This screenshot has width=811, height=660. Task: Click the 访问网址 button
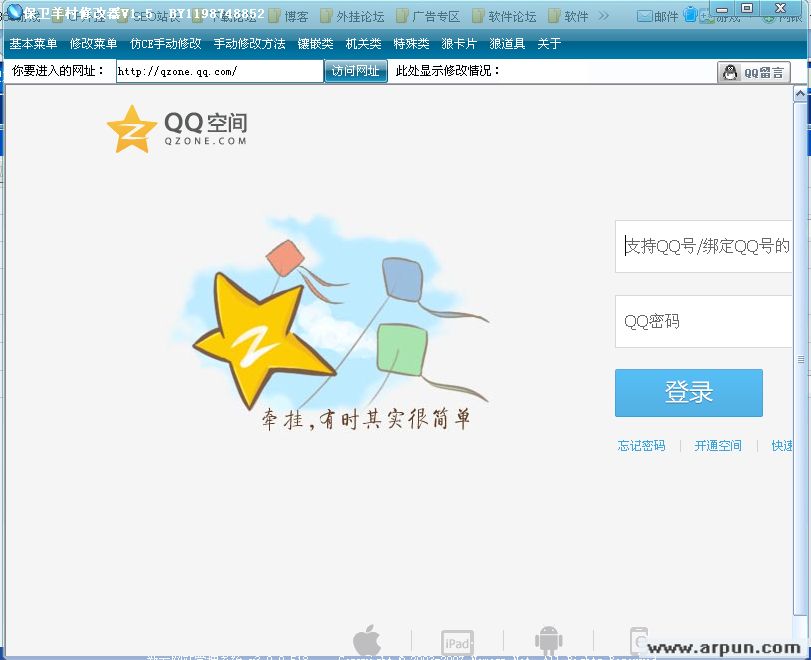coord(356,71)
